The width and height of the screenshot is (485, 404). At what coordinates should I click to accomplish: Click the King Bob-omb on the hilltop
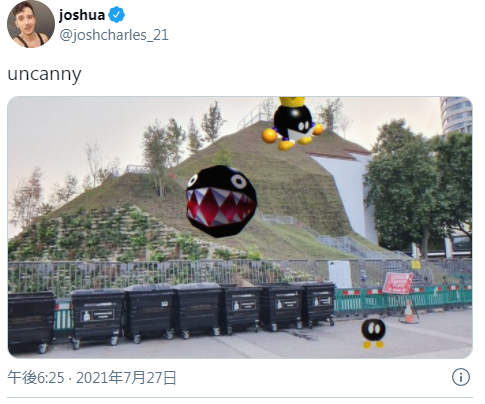click(292, 123)
